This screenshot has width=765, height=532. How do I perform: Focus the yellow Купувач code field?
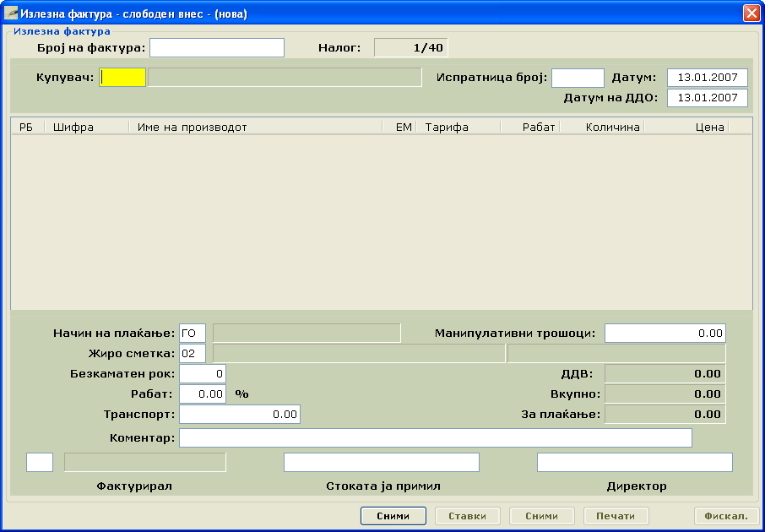point(122,78)
